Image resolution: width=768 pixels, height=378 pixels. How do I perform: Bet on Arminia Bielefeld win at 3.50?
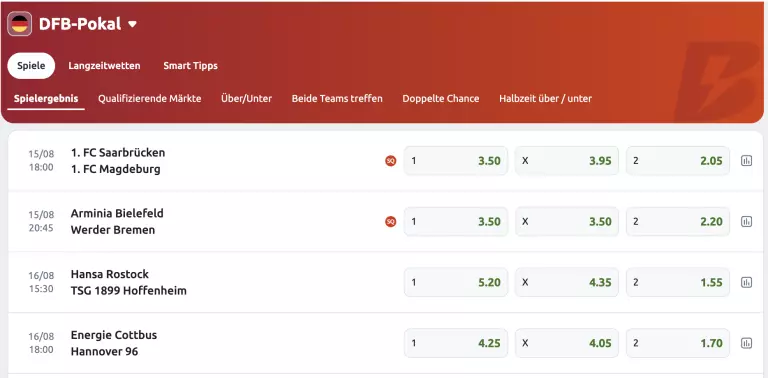[456, 221]
